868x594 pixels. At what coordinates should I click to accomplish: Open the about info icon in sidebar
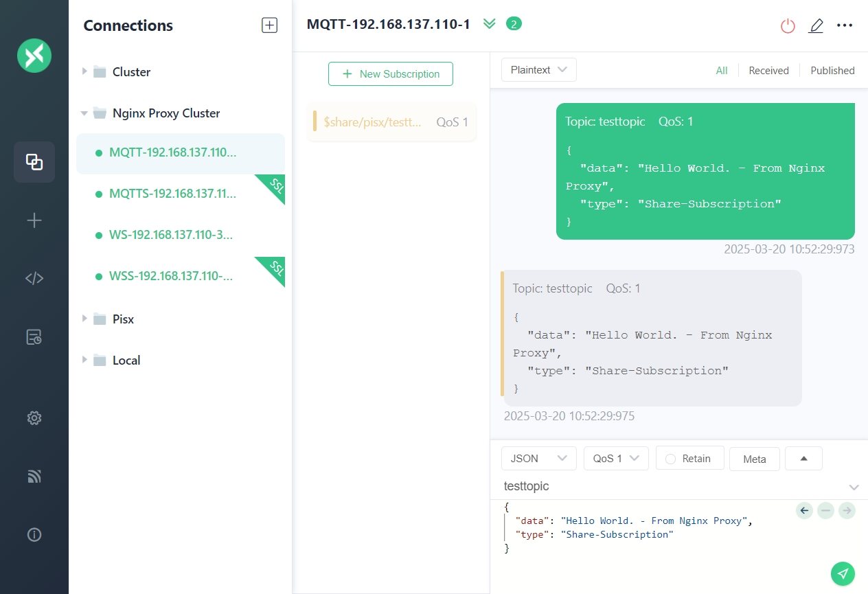click(34, 535)
